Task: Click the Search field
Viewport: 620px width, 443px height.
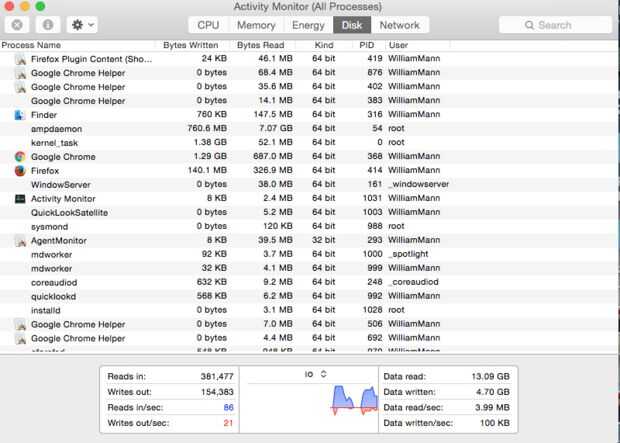Action: coord(555,25)
